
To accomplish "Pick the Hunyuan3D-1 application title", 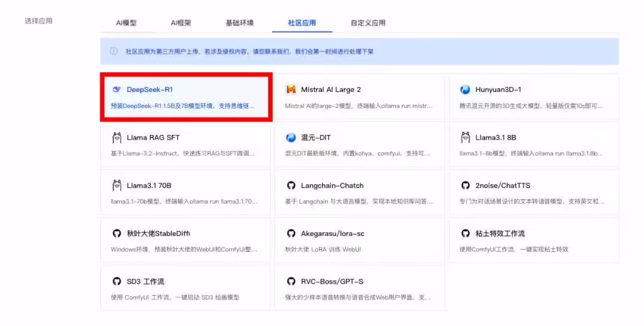I will pyautogui.click(x=498, y=90).
